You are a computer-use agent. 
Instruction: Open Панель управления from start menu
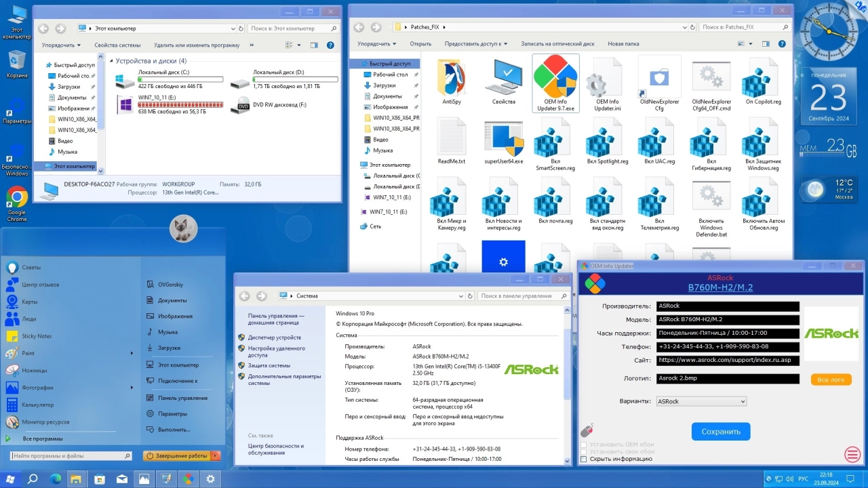(x=182, y=398)
